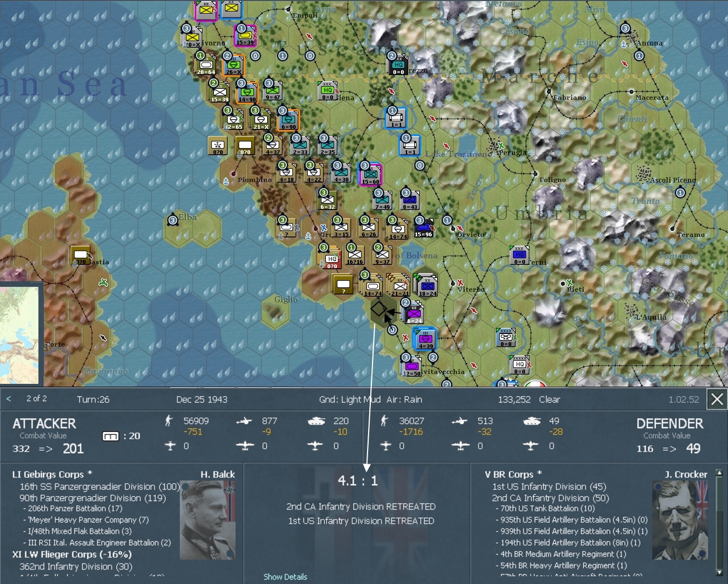Close the combat report panel
728x584 pixels.
(717, 399)
